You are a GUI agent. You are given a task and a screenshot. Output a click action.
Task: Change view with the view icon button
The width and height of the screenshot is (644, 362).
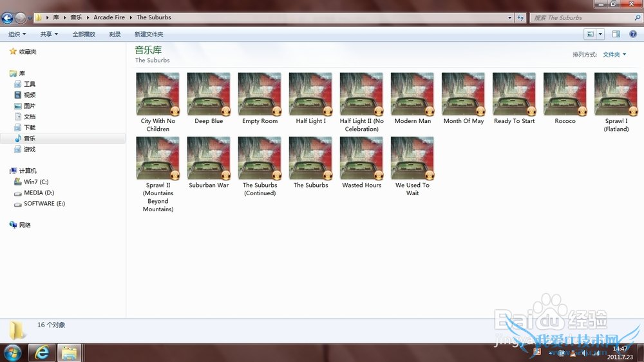[x=590, y=34]
